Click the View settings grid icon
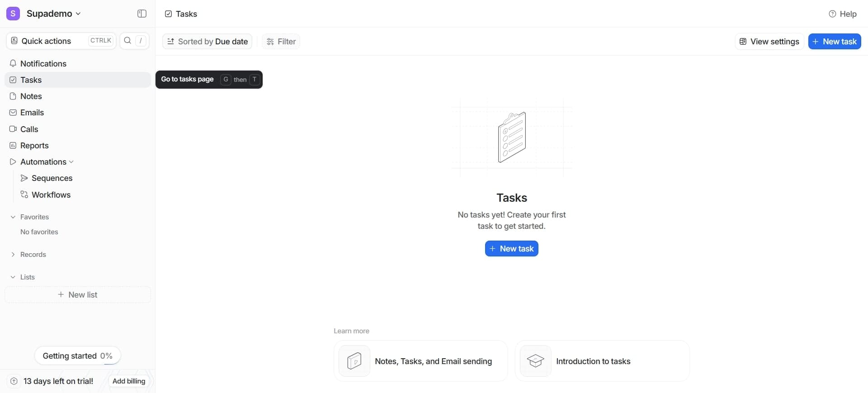 743,42
